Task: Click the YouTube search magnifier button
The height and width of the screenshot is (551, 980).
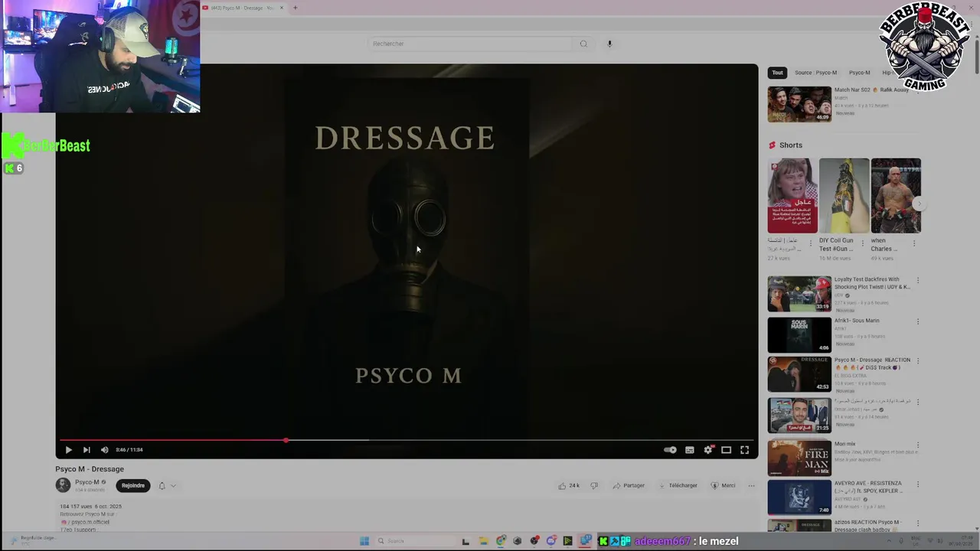Action: tap(583, 44)
